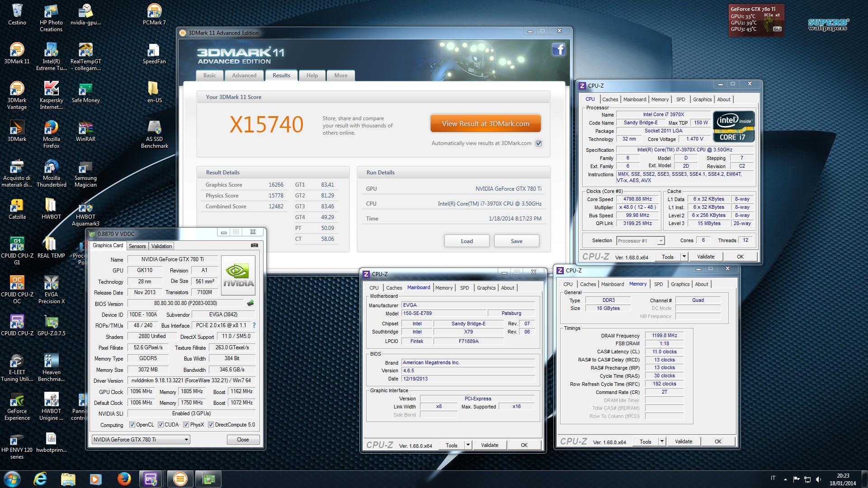Open Kaspersky Internet Security icon
This screenshot has width=868, height=488.
51,96
